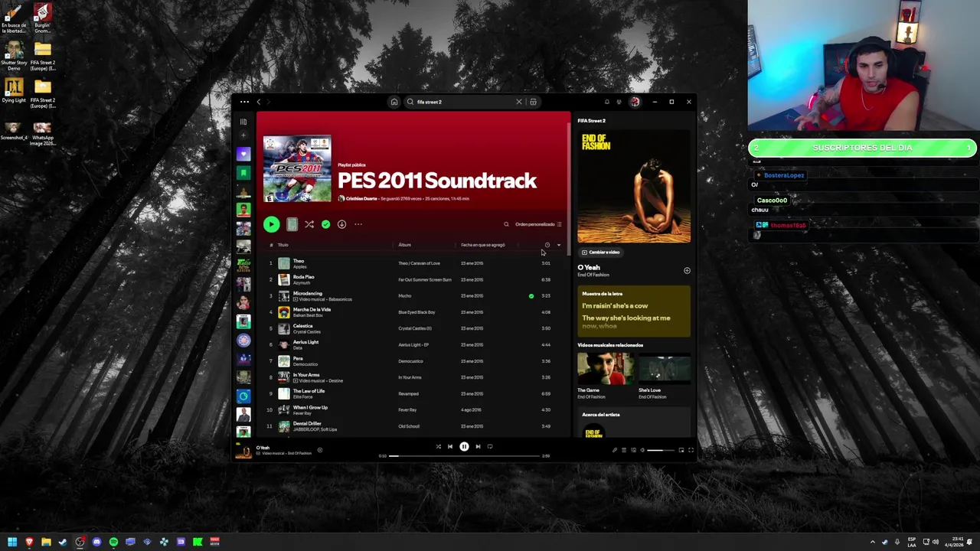Toggle shuffle in the player controls
The width and height of the screenshot is (980, 551).
438,446
